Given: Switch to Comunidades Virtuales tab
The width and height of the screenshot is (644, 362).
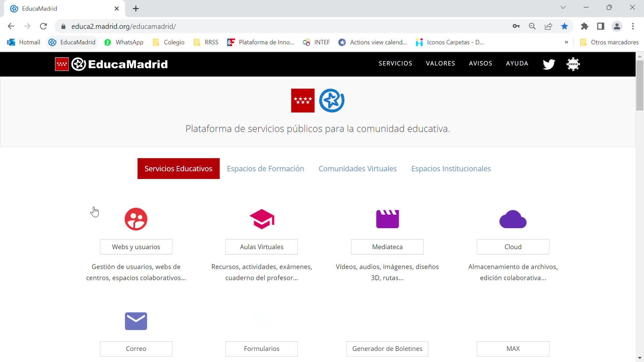Looking at the screenshot, I should click(x=358, y=169).
